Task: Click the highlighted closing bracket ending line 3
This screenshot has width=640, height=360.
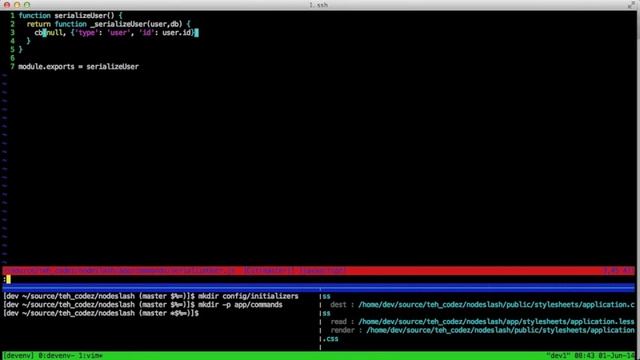Action: click(x=196, y=33)
